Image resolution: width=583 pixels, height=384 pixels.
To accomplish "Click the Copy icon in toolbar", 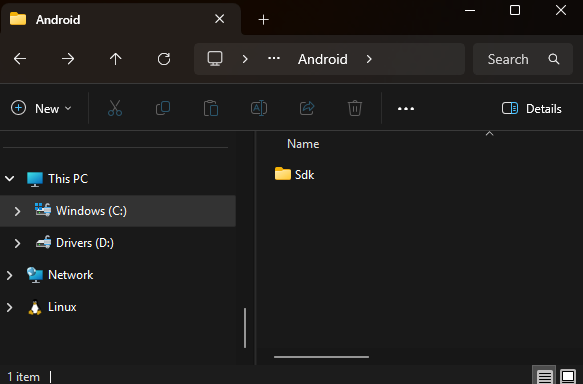I will click(163, 108).
